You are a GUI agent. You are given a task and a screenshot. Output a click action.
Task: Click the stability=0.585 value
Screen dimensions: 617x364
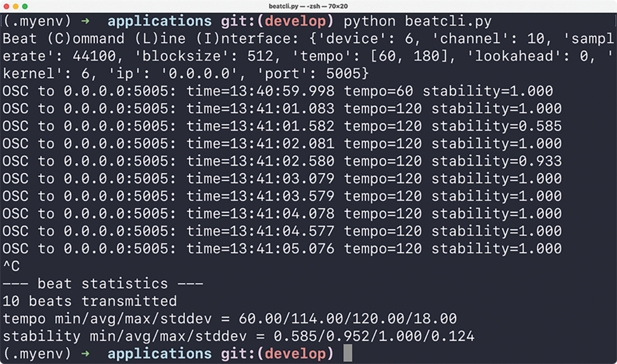pos(497,126)
